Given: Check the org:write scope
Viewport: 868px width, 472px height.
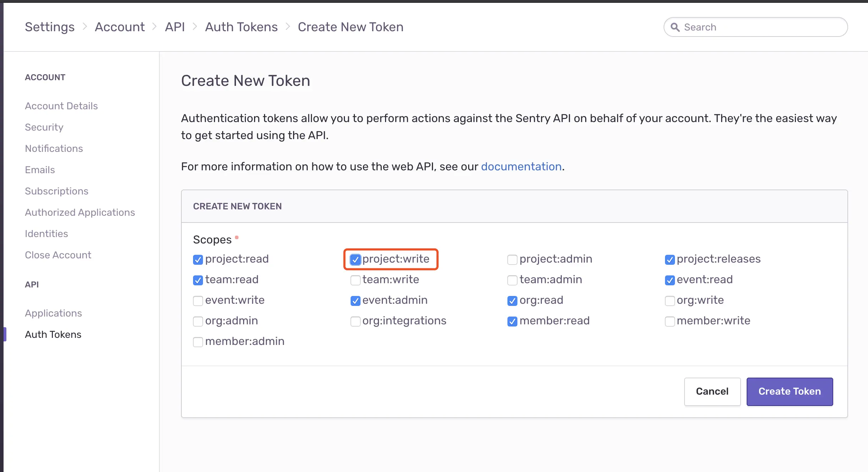Looking at the screenshot, I should 670,301.
